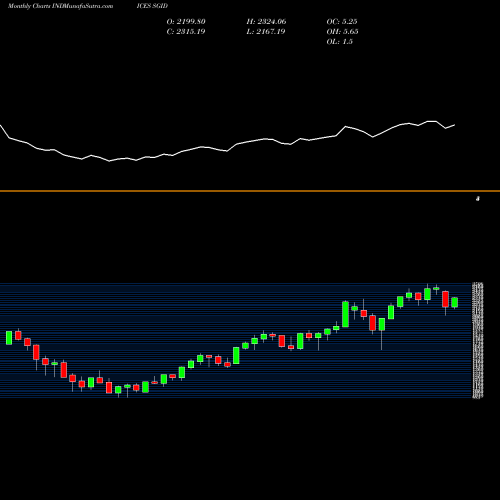Click the Monthly Charts INDMunafaSutra.com title
The width and height of the screenshot is (500, 500).
coord(60,6)
